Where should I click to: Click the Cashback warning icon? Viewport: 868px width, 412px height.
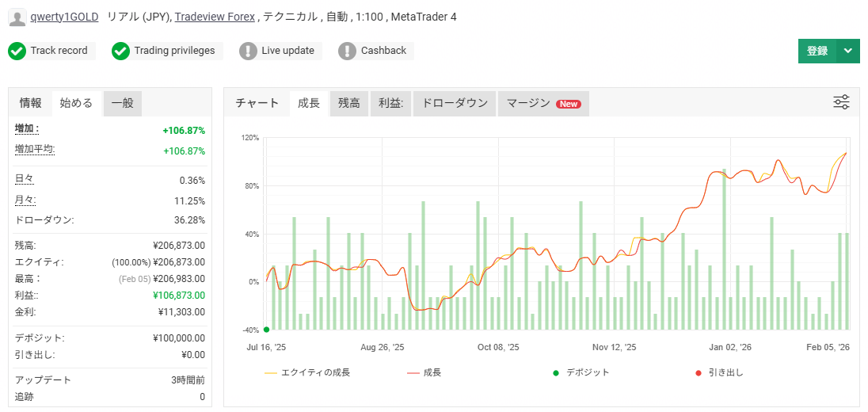pyautogui.click(x=347, y=51)
